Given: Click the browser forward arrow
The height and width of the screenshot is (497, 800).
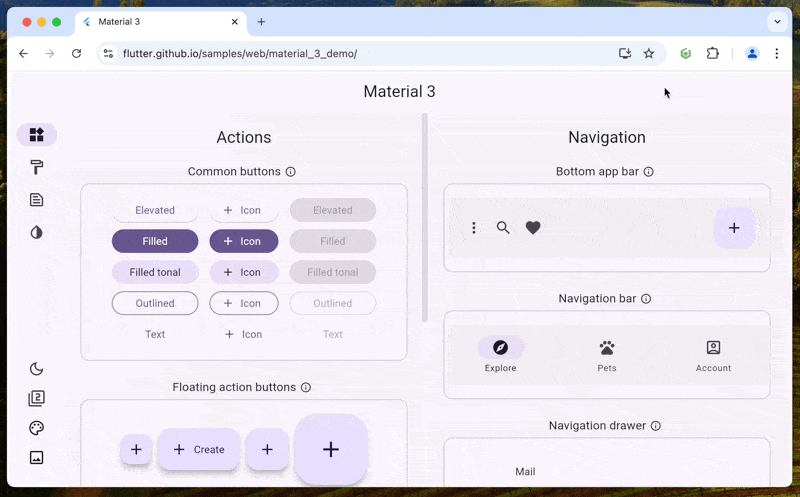Looking at the screenshot, I should [x=49, y=54].
